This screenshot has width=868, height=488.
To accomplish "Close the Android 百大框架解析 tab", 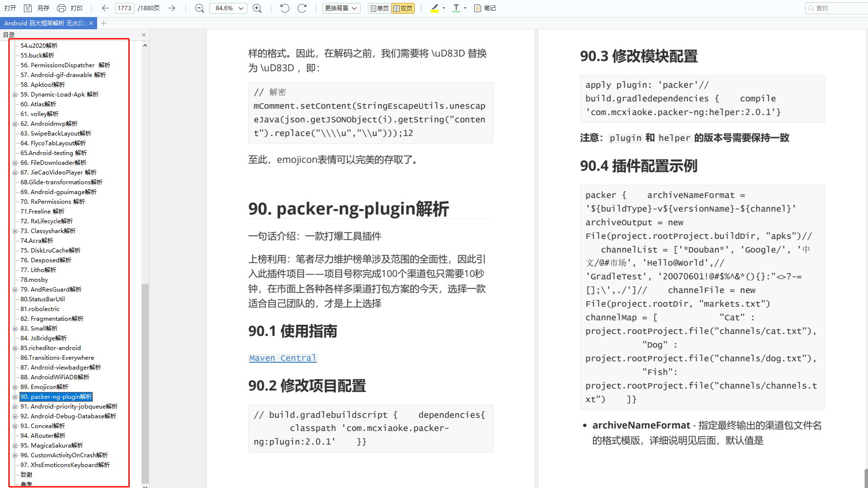I will pos(91,23).
